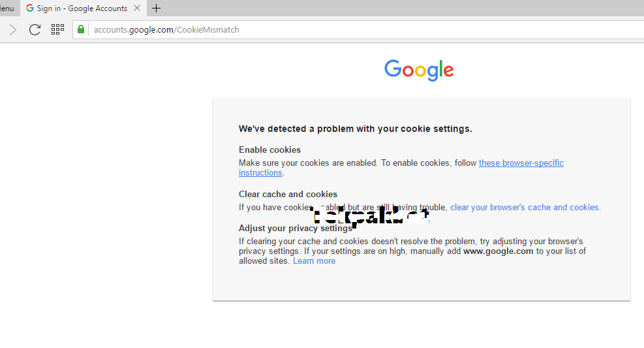Open the Opera Menu button

pos(7,8)
